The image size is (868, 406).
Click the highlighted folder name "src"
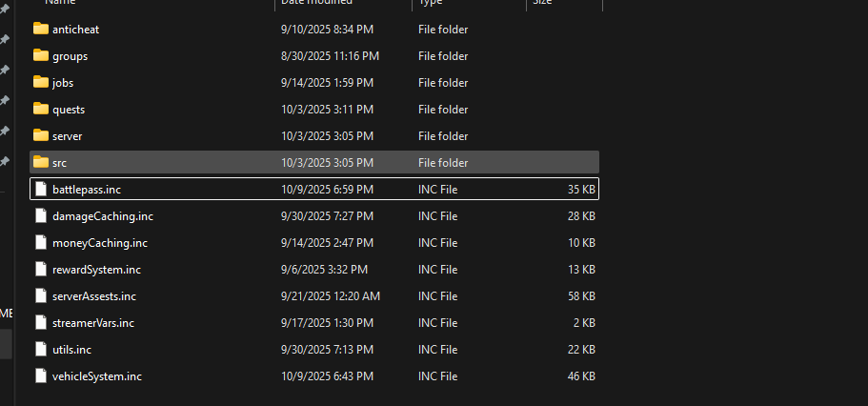coord(60,163)
